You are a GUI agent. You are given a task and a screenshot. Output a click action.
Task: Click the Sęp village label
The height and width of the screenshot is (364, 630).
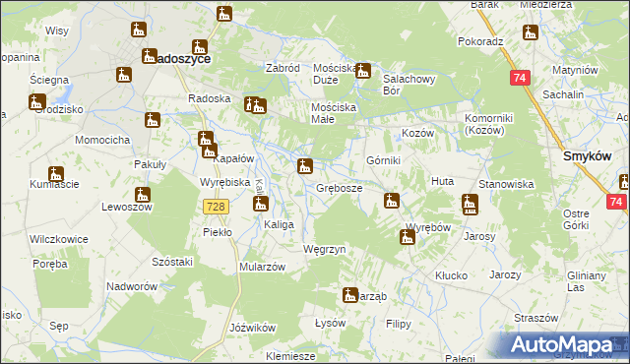pyautogui.click(x=59, y=326)
